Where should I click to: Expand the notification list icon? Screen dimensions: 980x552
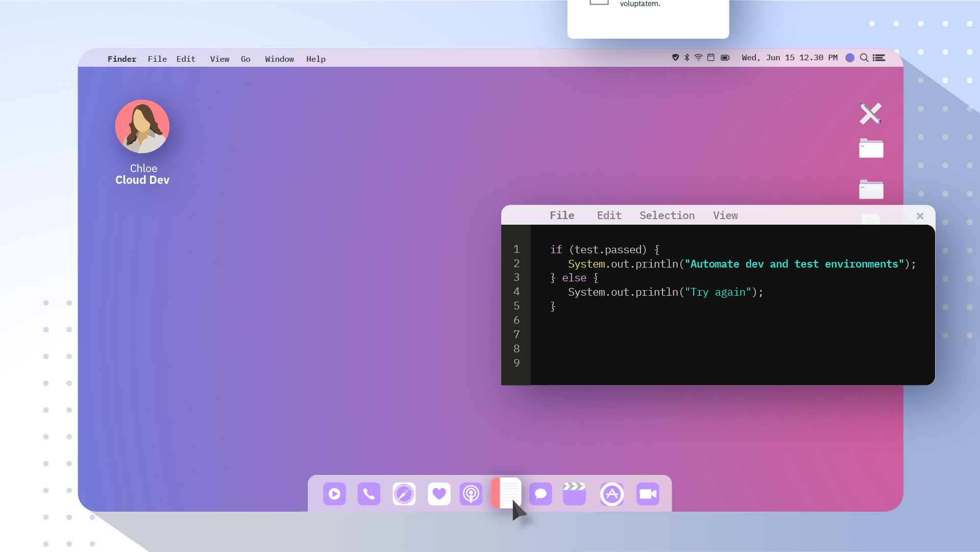tap(879, 58)
